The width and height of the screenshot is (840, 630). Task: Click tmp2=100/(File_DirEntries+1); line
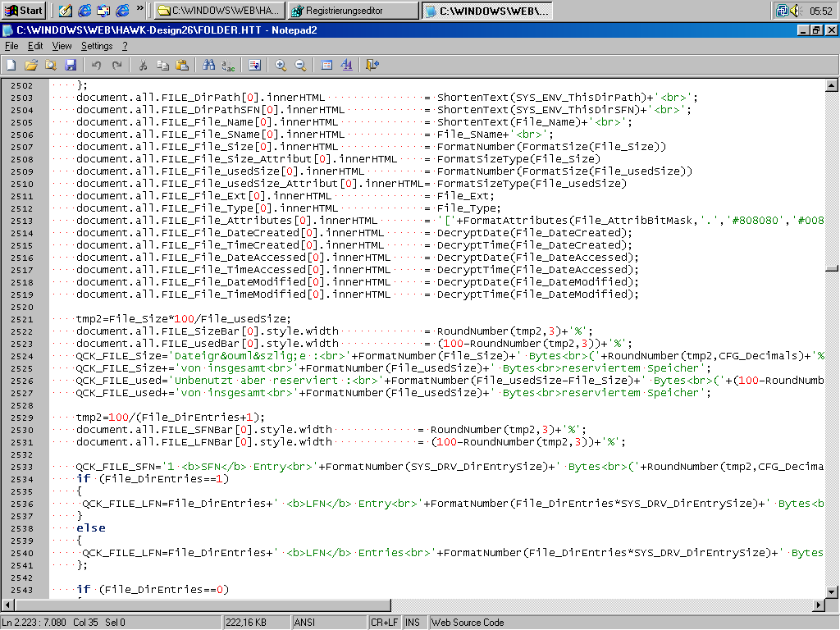pyautogui.click(x=171, y=418)
